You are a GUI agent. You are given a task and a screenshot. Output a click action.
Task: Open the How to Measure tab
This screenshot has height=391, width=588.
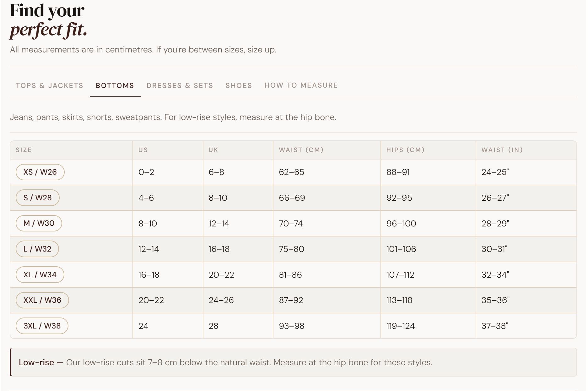(301, 85)
